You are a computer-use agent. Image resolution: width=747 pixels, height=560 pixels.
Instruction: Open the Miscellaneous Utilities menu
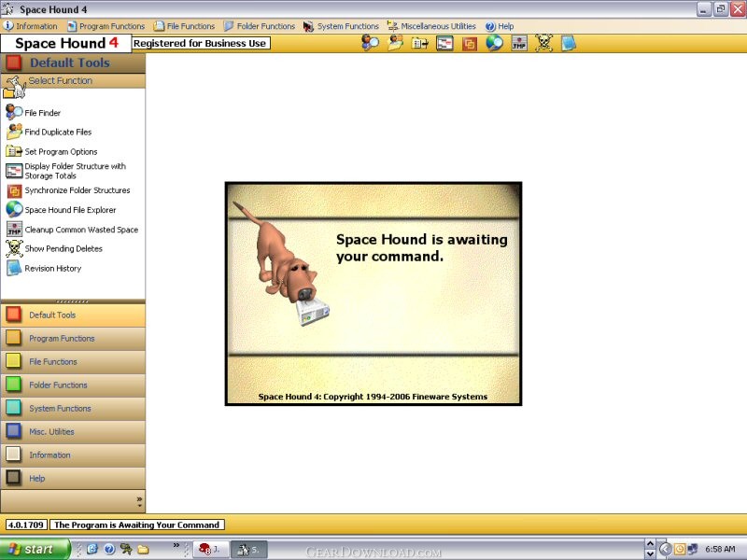click(x=431, y=26)
